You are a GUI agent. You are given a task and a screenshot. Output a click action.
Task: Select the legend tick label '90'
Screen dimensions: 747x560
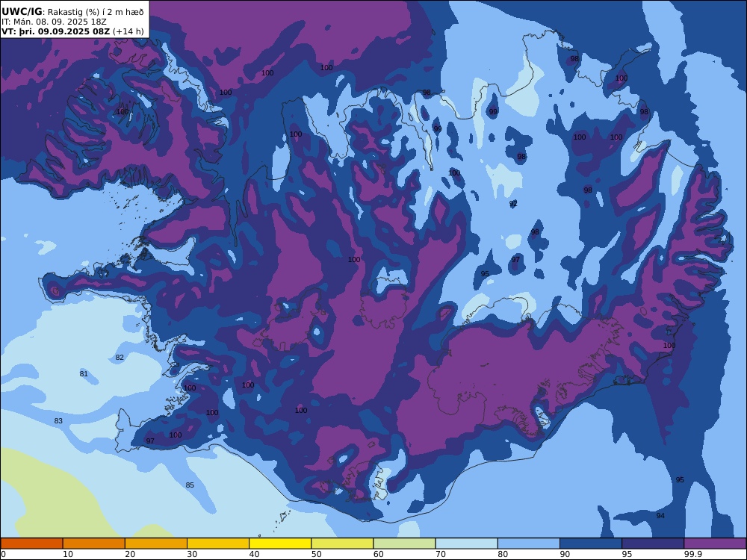point(565,554)
